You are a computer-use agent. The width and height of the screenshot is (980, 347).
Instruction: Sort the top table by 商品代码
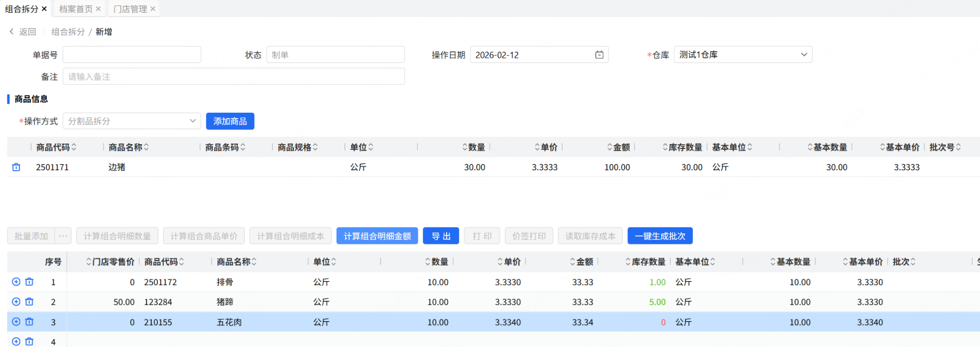[74, 147]
